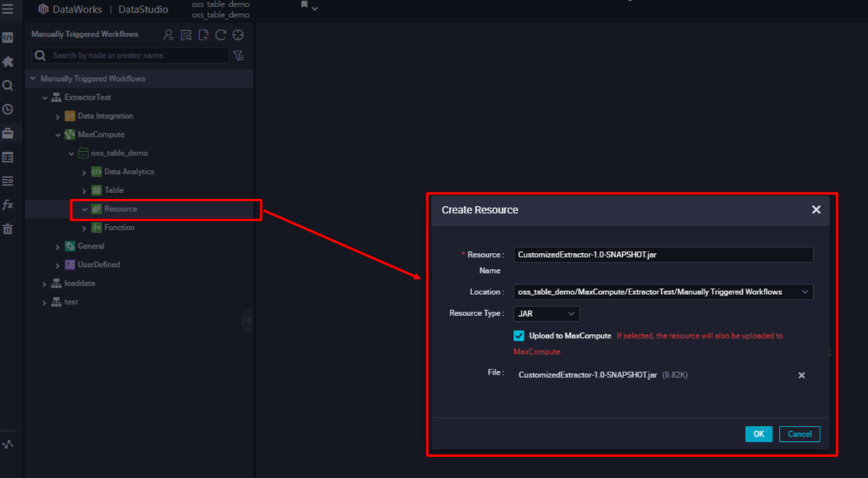Click the graph icon at sidebar bottom
This screenshot has width=868, height=478.
coord(7,444)
